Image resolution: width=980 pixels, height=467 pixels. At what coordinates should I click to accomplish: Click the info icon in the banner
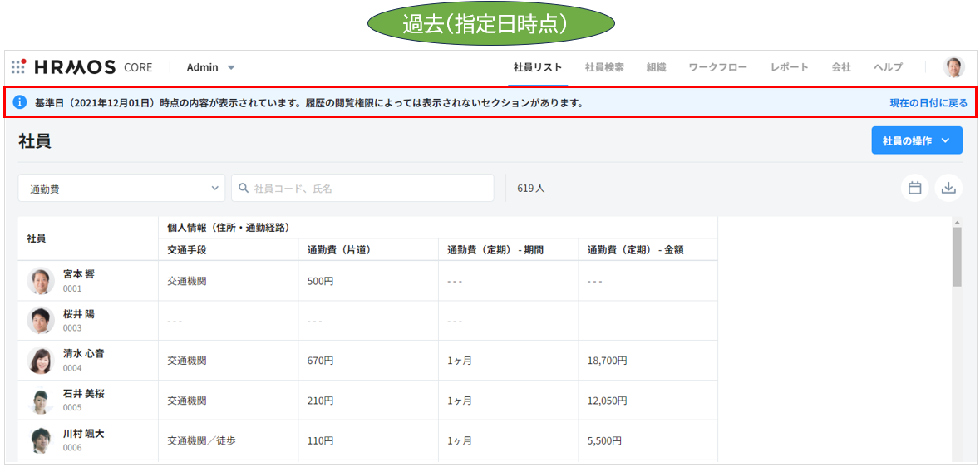21,102
